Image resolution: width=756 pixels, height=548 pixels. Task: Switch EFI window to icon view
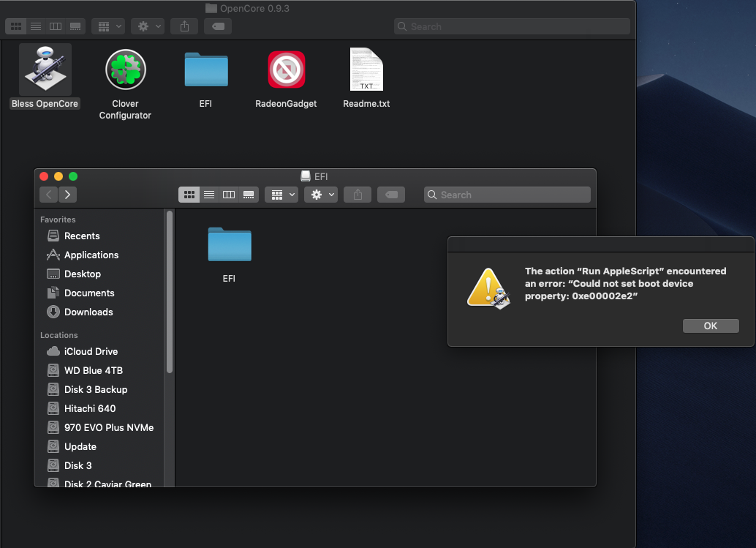[x=189, y=195]
